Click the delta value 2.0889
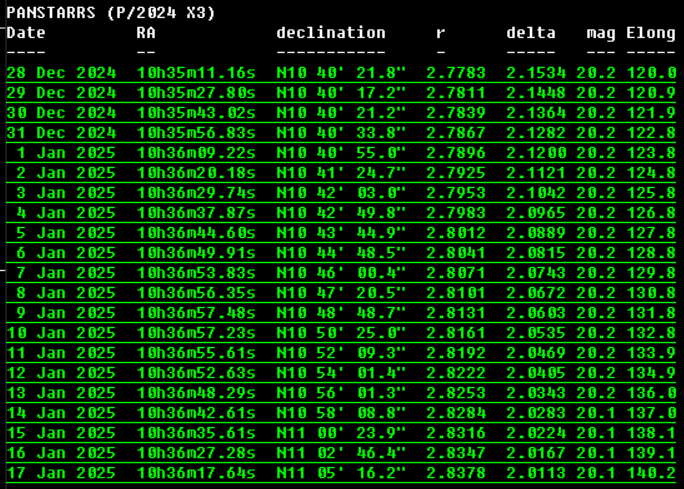 [536, 233]
